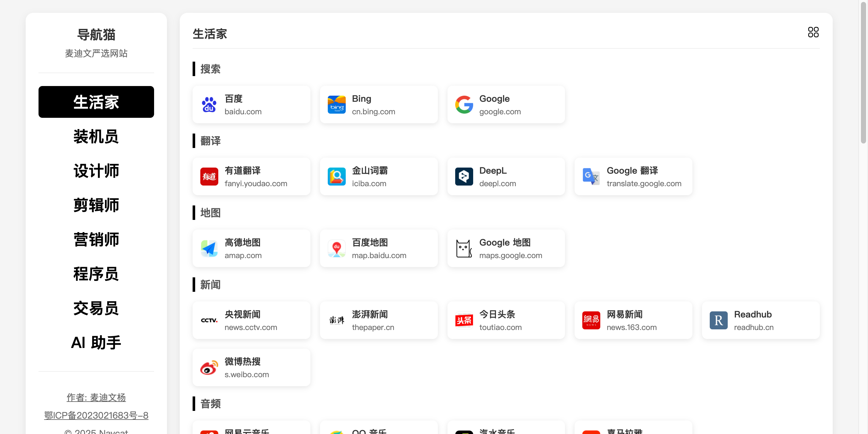Viewport: 868px width, 434px height.
Task: Open the ICP备2023021683号-8 link
Action: [96, 415]
